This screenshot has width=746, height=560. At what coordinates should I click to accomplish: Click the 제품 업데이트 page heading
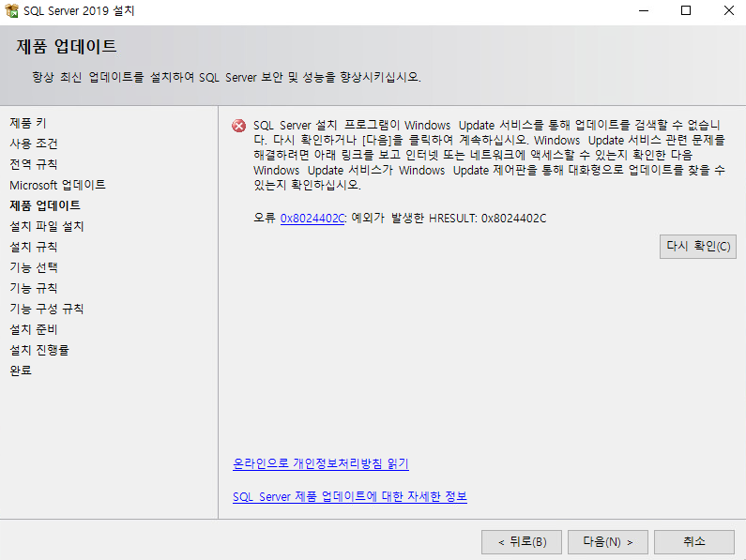pos(67,47)
